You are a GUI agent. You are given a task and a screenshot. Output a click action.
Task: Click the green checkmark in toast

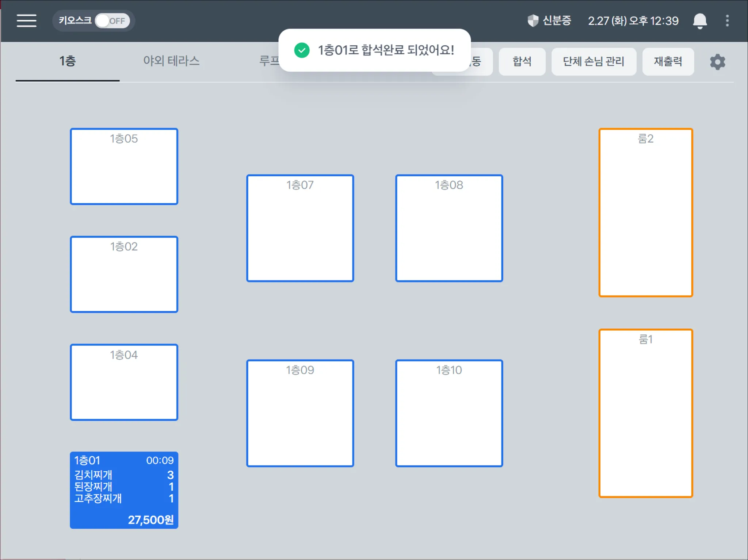tap(302, 50)
